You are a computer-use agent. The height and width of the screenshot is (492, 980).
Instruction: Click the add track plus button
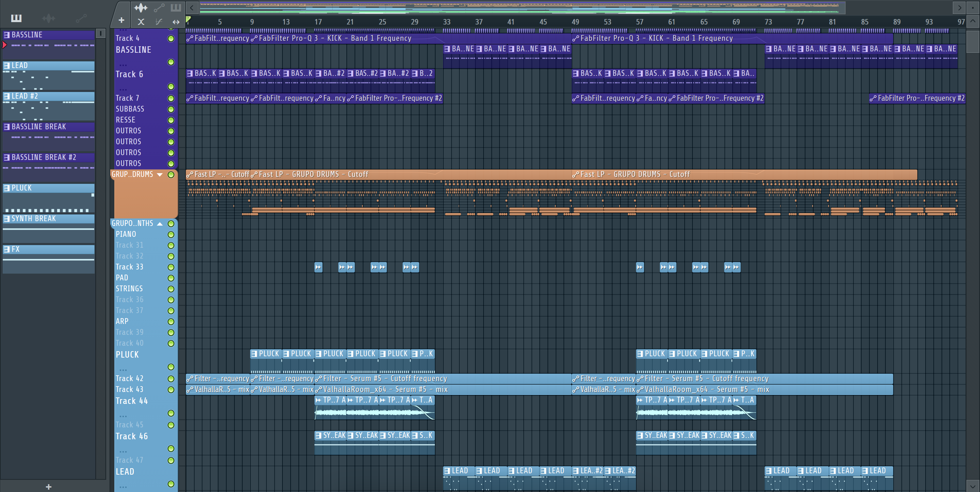121,20
